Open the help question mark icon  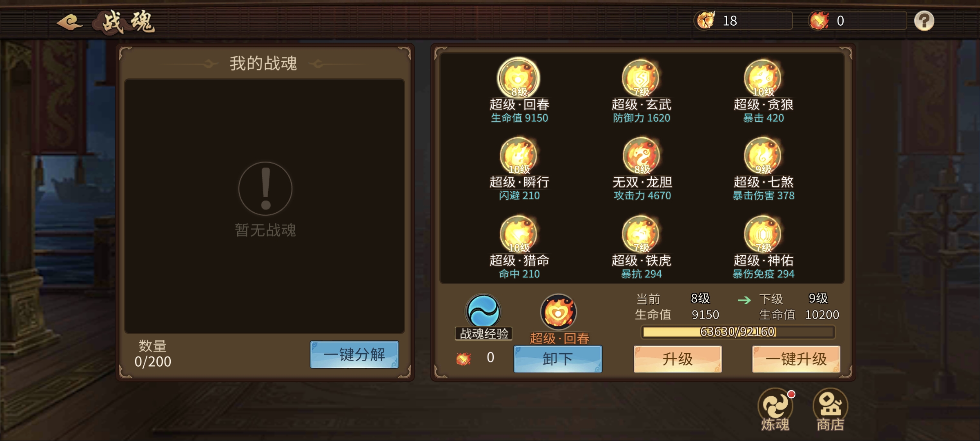(924, 21)
